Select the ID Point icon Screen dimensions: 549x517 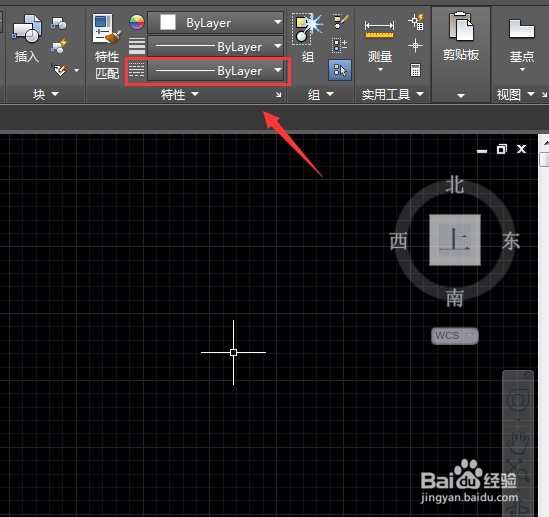(415, 46)
